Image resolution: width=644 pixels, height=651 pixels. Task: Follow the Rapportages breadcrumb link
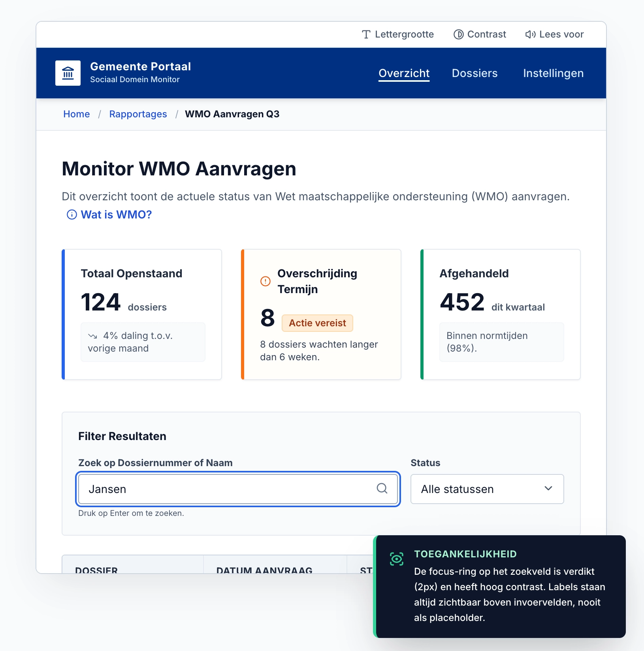tap(138, 114)
